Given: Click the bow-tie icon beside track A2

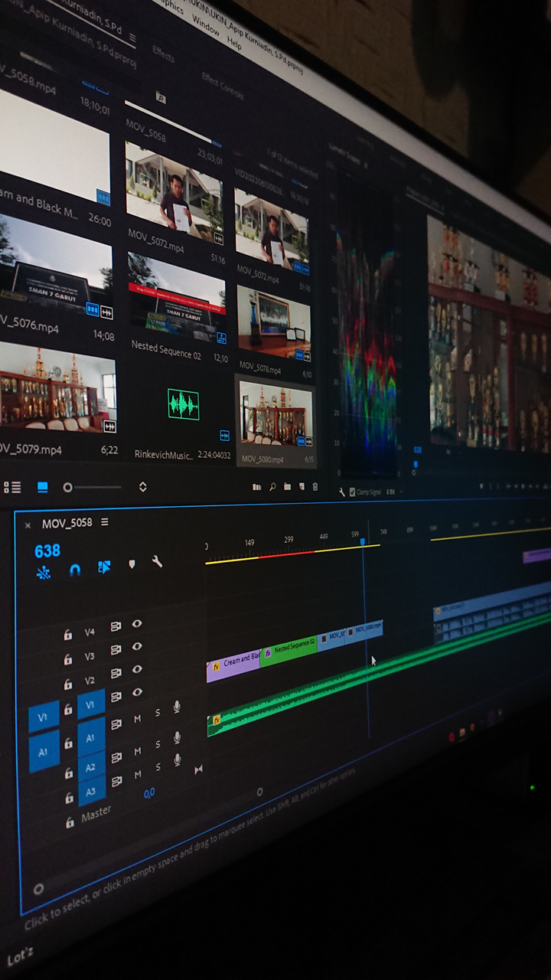Looking at the screenshot, I should (198, 769).
